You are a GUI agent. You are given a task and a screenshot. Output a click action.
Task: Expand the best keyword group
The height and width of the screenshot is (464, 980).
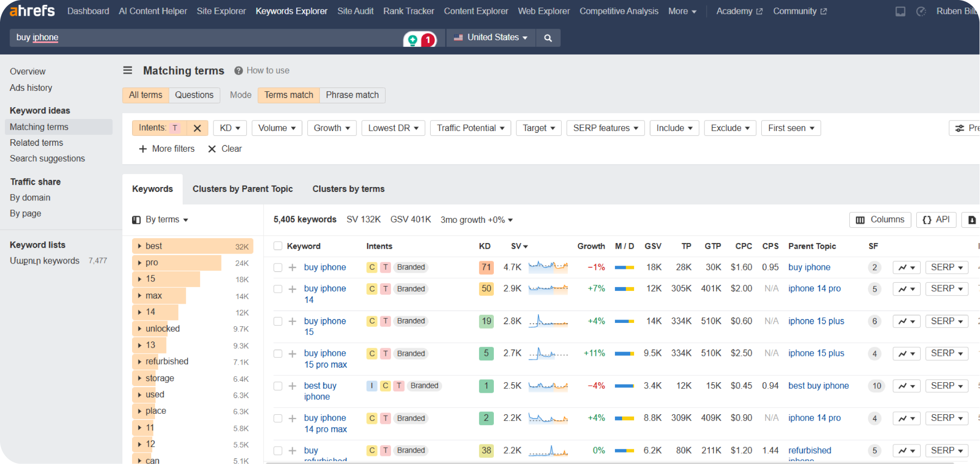click(x=139, y=245)
